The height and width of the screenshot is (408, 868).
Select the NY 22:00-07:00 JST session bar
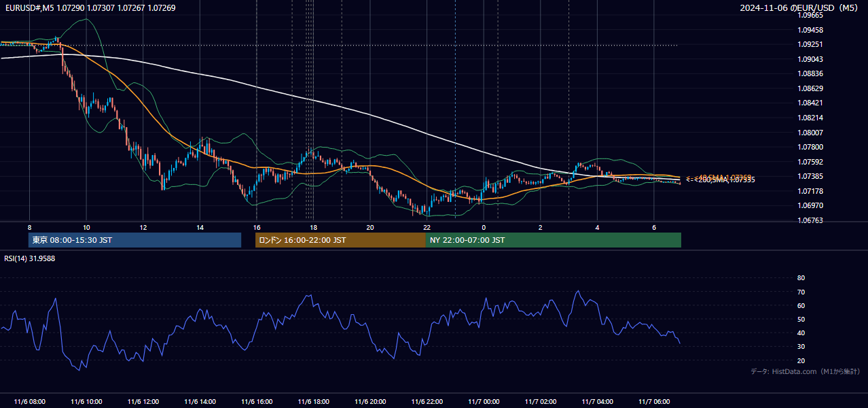pos(554,240)
